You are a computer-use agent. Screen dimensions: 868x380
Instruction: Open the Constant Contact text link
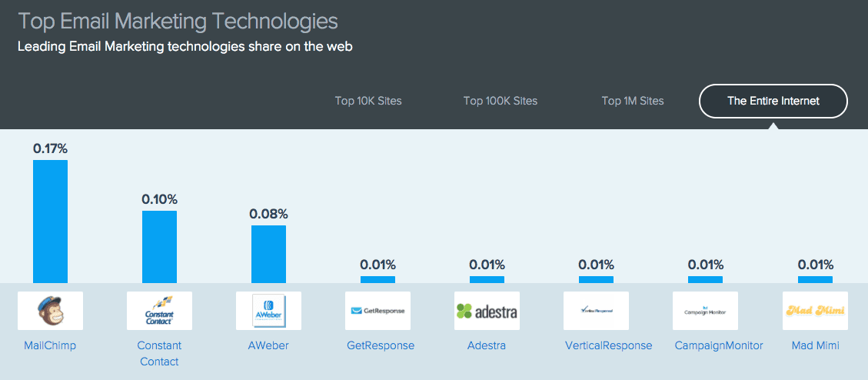click(x=159, y=353)
